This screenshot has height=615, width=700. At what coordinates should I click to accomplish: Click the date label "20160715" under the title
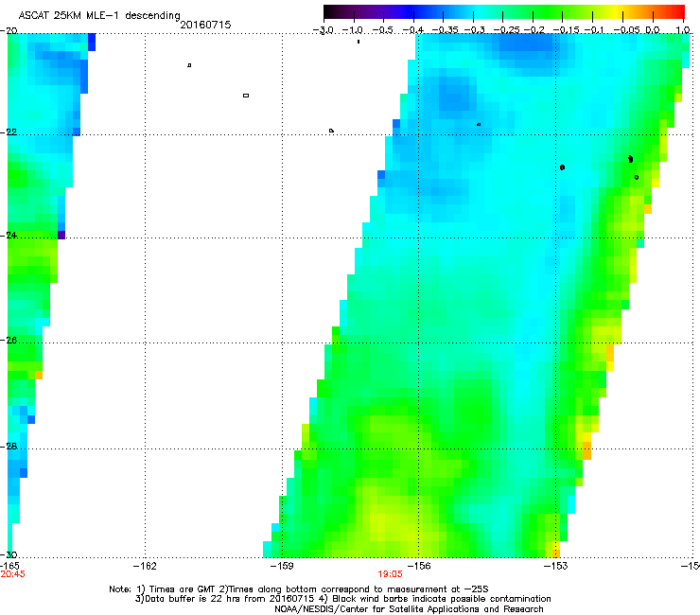(205, 25)
